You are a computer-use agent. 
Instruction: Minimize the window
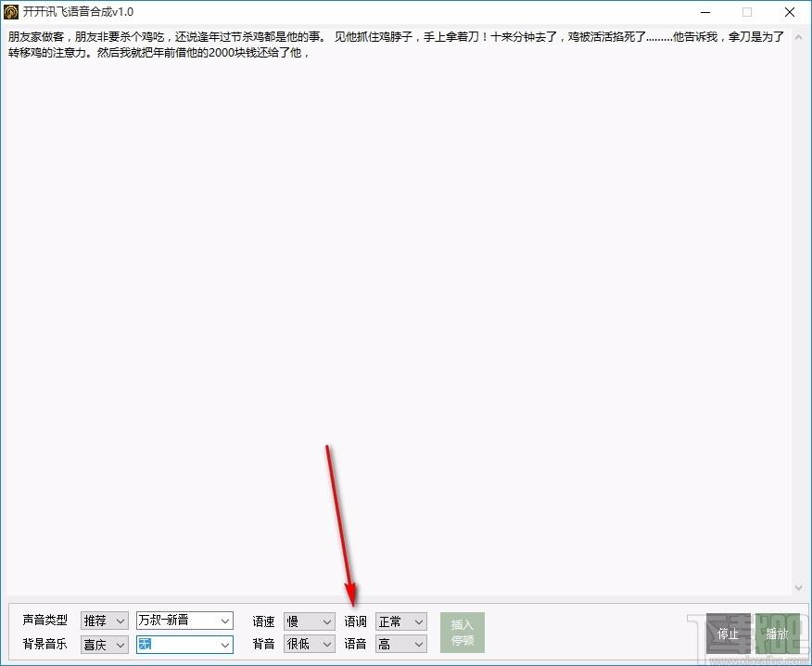[x=704, y=12]
